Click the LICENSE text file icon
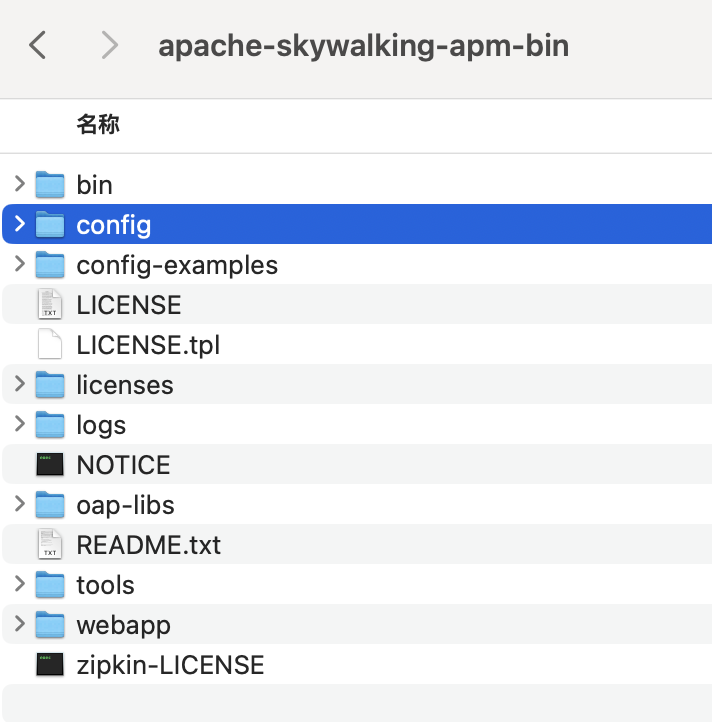Viewport: 712px width, 722px height. 50,304
